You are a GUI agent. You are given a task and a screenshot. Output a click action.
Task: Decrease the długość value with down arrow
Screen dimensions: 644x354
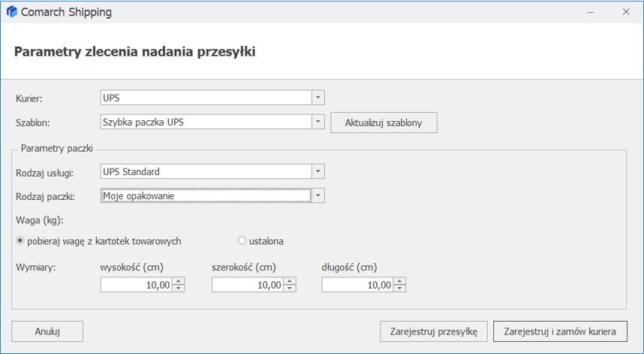tap(400, 289)
